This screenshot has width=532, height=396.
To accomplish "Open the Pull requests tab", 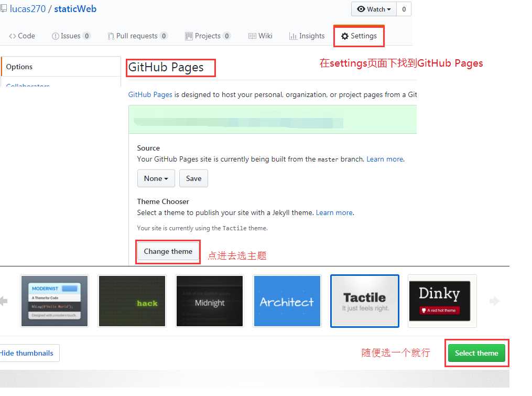I will point(137,36).
